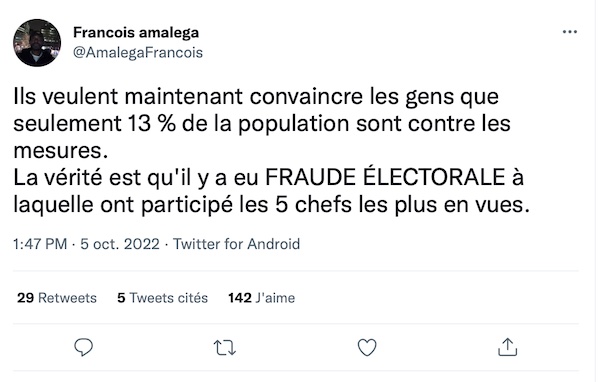Click the FRAUDE ÉLECTORALE words in tweet

[385, 176]
